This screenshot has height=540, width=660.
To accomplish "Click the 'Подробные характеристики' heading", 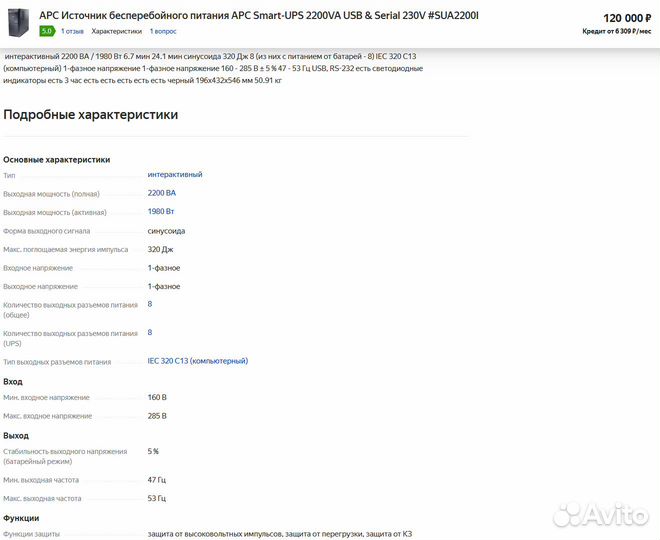I will point(90,114).
